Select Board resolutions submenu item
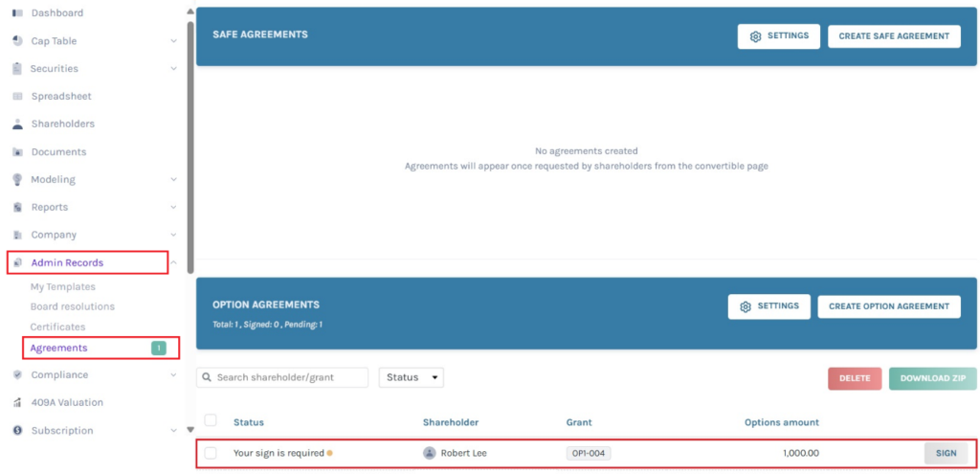Viewport: 980px width, 474px height. 73,307
